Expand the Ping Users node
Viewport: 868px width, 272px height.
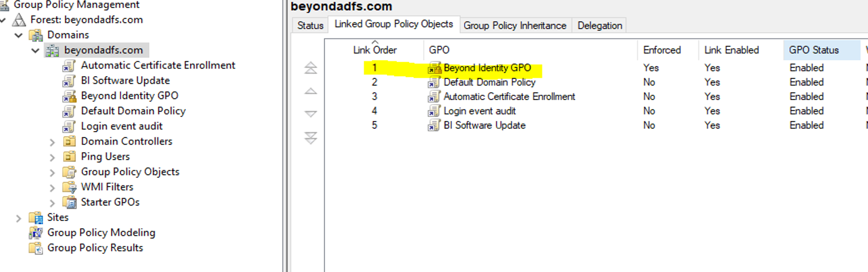coord(52,157)
